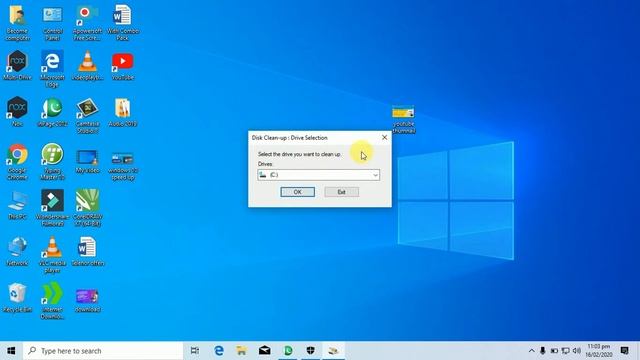Open the Action Center notifications icon
640x360 pixels.
(624, 351)
